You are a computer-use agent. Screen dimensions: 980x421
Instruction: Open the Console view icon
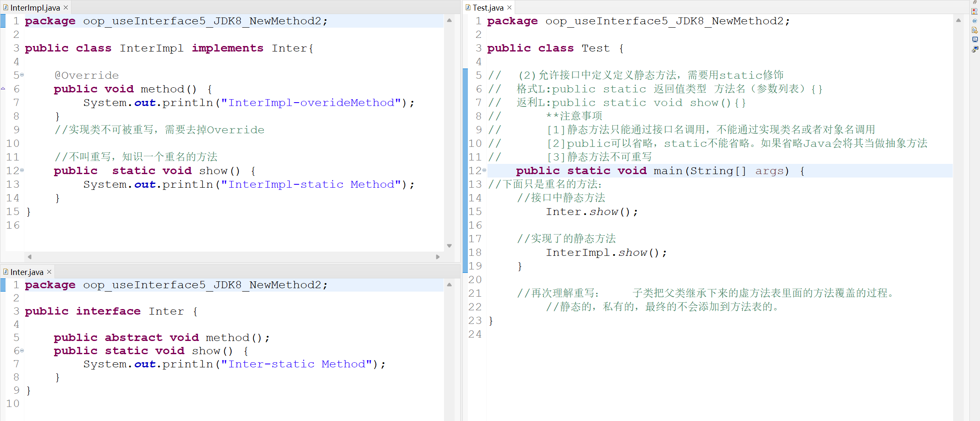click(x=975, y=40)
